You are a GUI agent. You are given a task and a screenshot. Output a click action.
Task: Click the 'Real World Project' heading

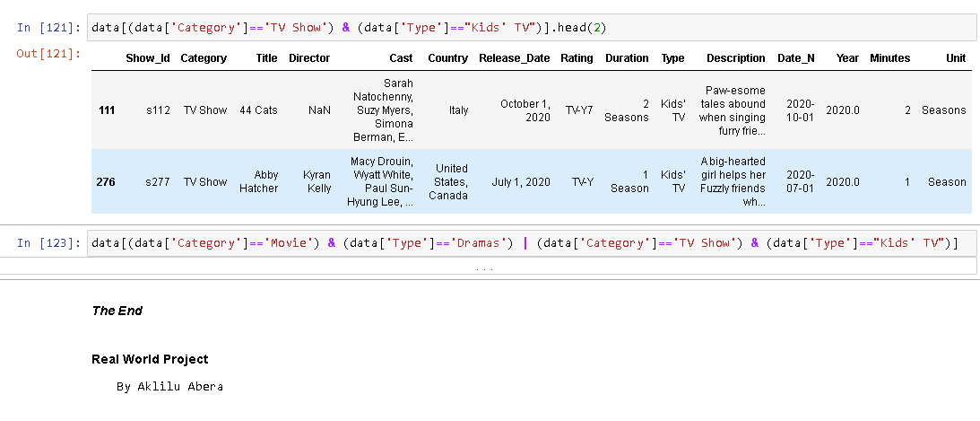click(x=150, y=360)
